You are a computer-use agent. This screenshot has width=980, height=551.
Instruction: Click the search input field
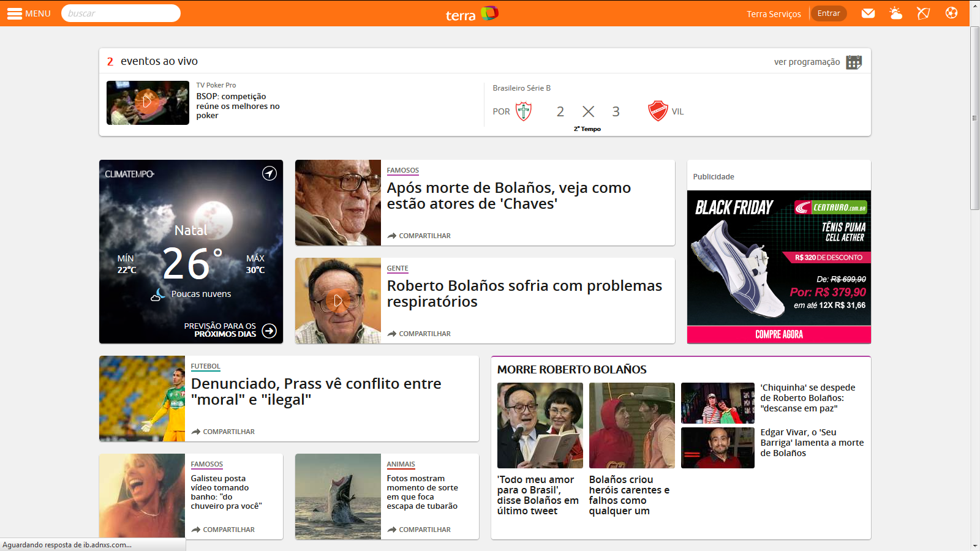click(121, 13)
